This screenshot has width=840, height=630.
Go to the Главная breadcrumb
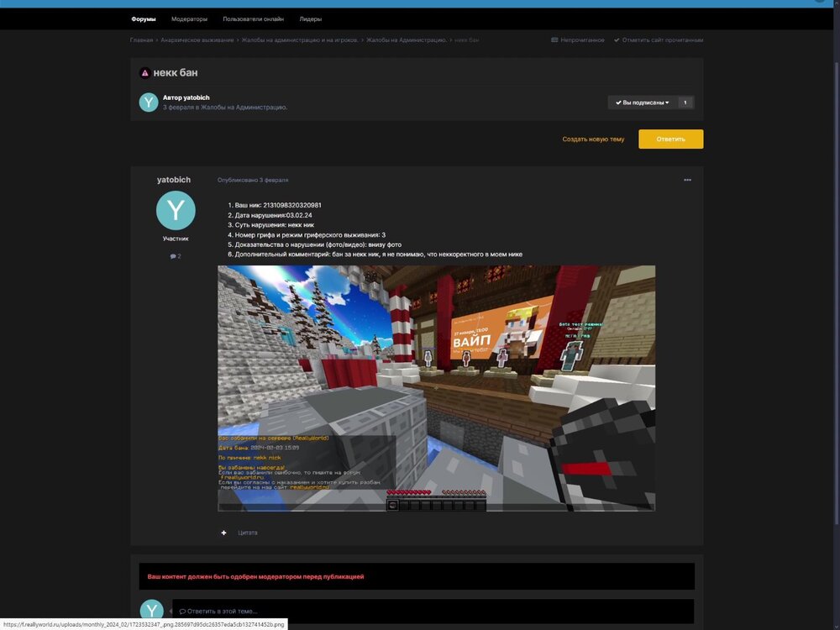coord(141,40)
